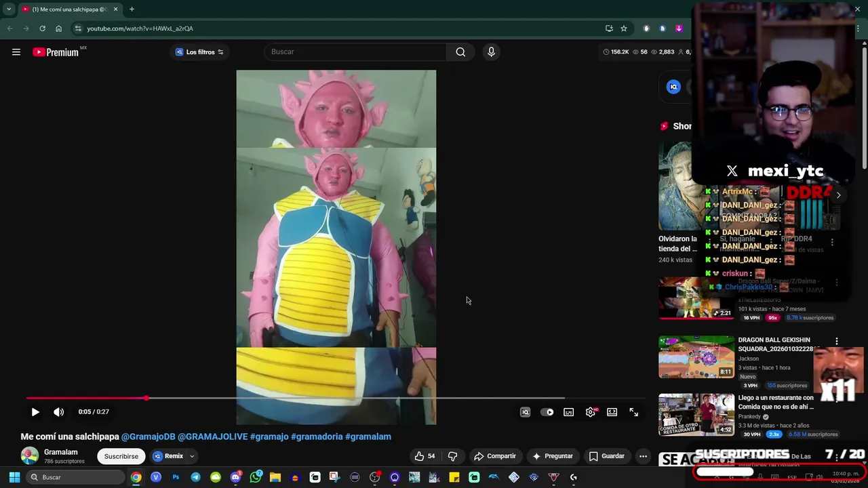
Task: Switch to theater mode view
Action: point(612,412)
